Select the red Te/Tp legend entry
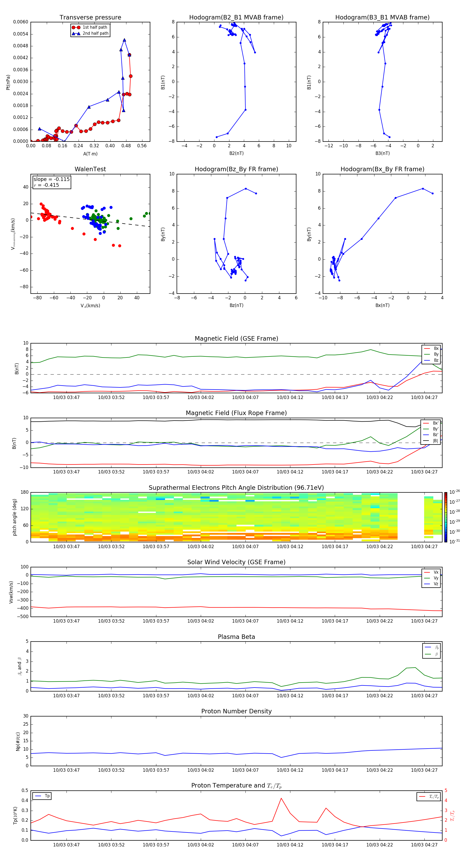The width and height of the screenshot is (473, 868). click(x=429, y=796)
